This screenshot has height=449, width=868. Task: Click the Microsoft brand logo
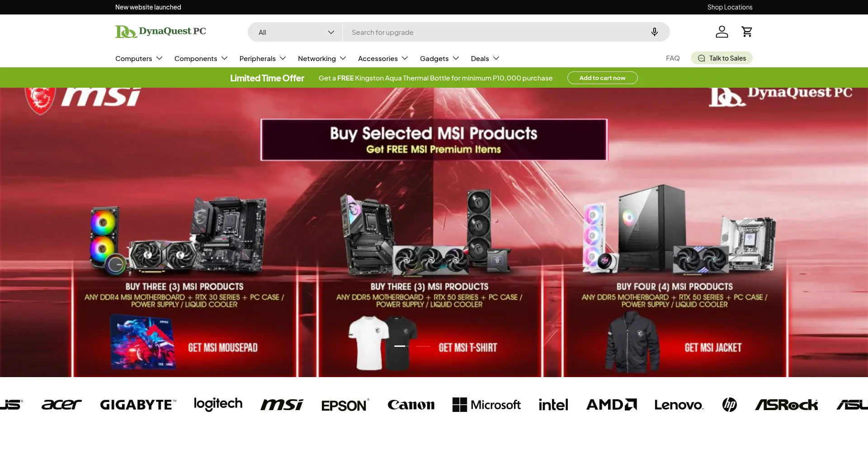pyautogui.click(x=486, y=404)
